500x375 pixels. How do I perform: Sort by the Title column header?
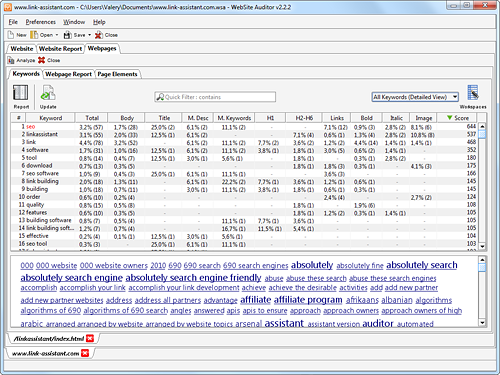[x=164, y=118]
